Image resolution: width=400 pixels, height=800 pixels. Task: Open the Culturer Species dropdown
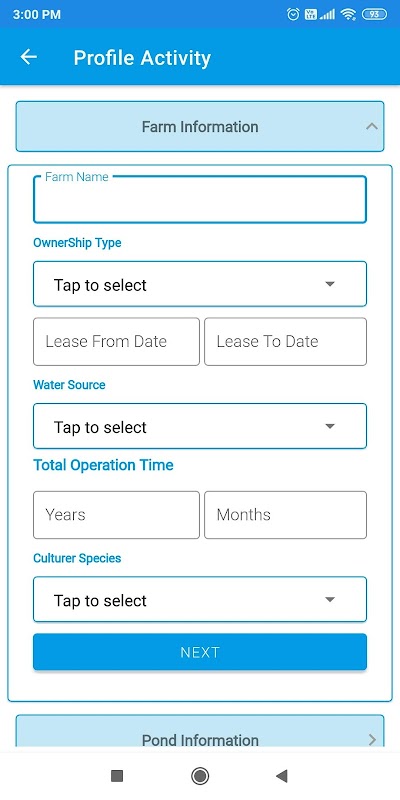tap(200, 599)
